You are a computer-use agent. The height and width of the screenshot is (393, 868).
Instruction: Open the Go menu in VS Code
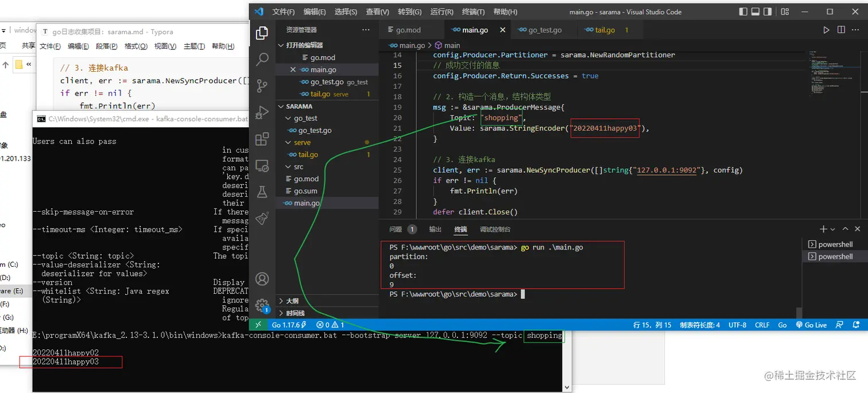pyautogui.click(x=409, y=11)
